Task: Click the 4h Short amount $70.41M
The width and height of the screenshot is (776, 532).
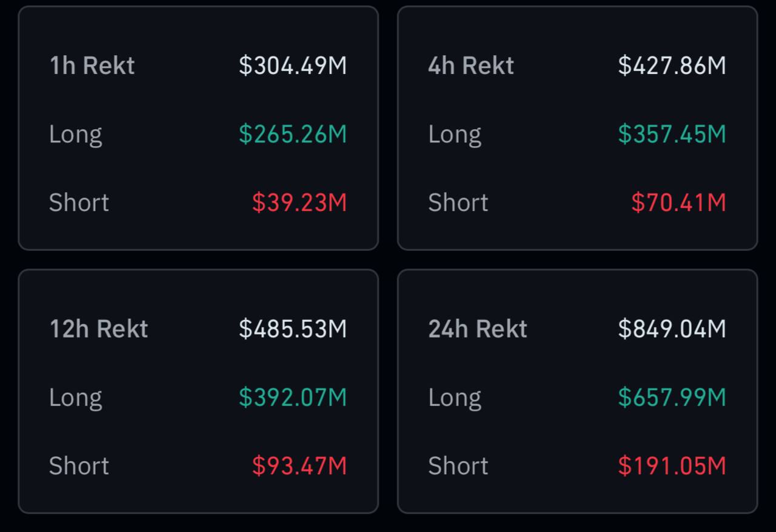Action: point(678,202)
